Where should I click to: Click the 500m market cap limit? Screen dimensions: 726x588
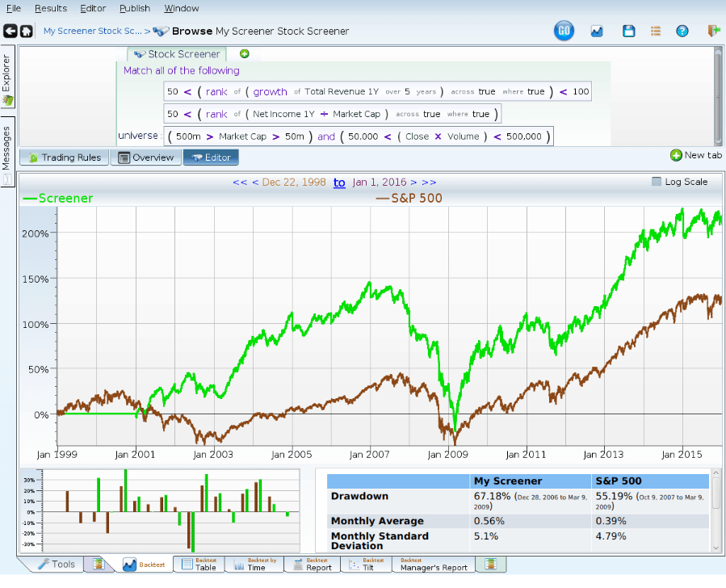[188, 136]
